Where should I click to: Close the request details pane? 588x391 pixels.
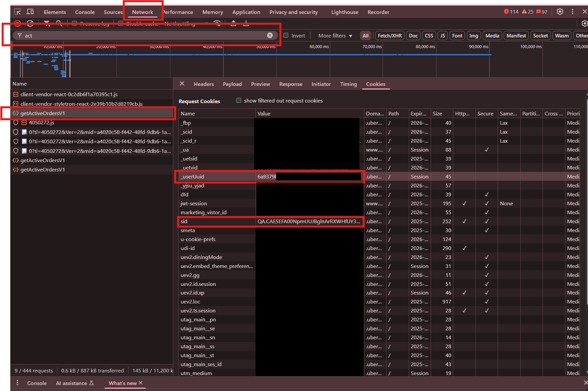pos(182,84)
